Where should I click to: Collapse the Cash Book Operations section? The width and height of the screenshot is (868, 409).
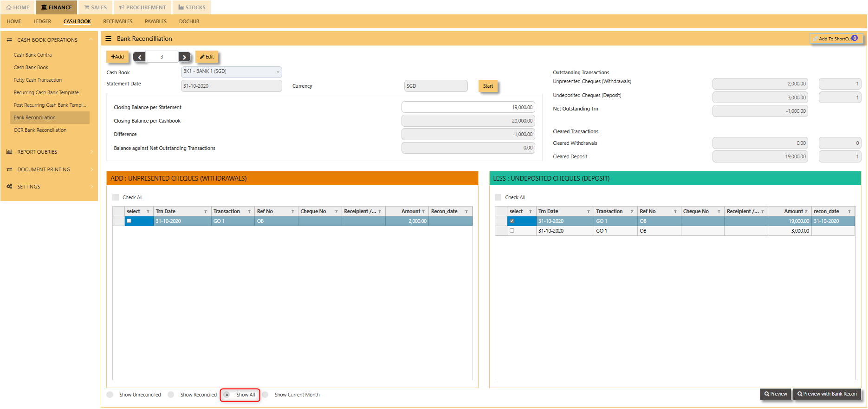point(91,40)
